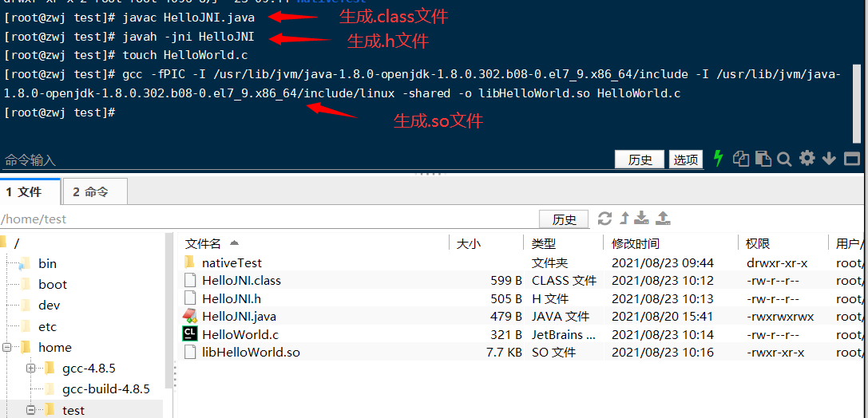
Task: Select home in directory tree
Action: tap(55, 347)
